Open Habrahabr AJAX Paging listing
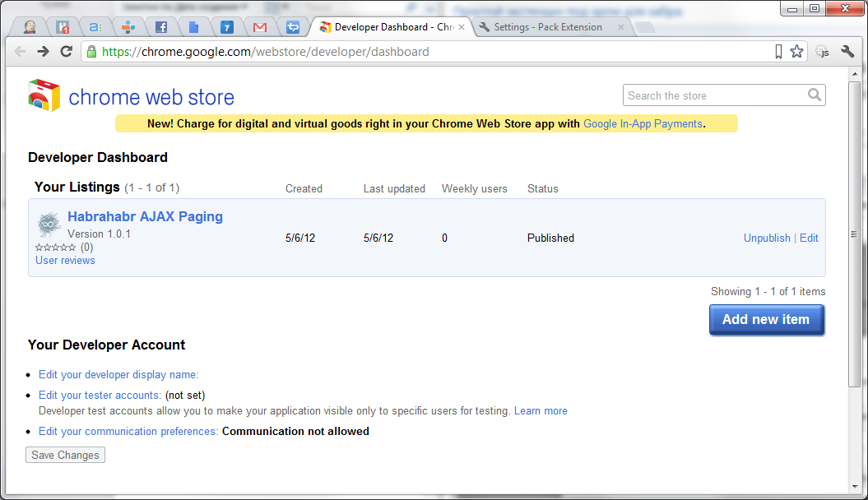The width and height of the screenshot is (868, 500). (145, 216)
